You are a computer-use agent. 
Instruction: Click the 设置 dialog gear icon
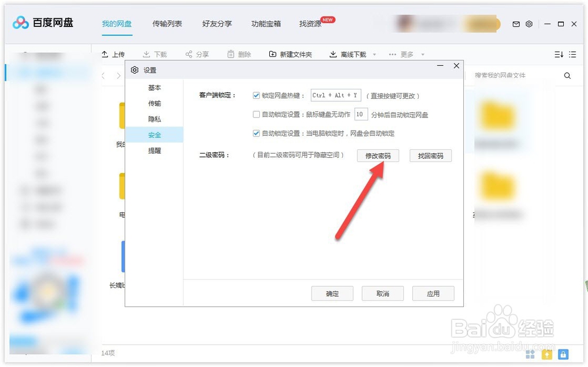pos(135,70)
